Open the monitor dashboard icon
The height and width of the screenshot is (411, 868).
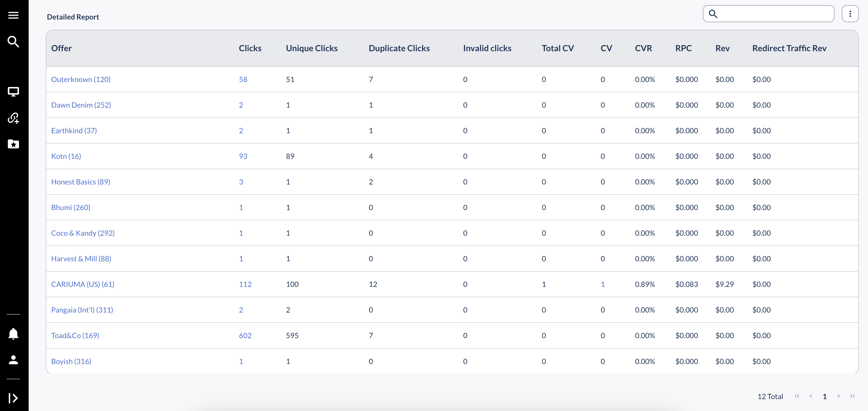coord(13,92)
